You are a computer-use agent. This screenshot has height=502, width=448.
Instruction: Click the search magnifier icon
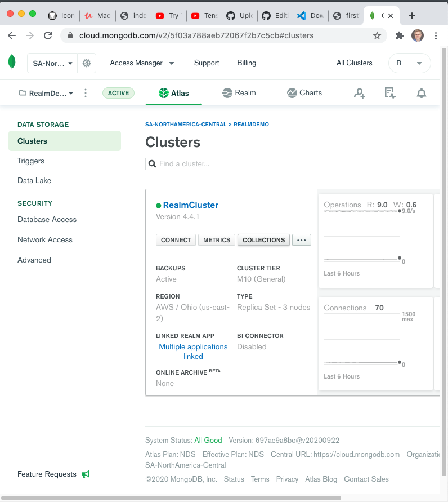click(x=152, y=163)
